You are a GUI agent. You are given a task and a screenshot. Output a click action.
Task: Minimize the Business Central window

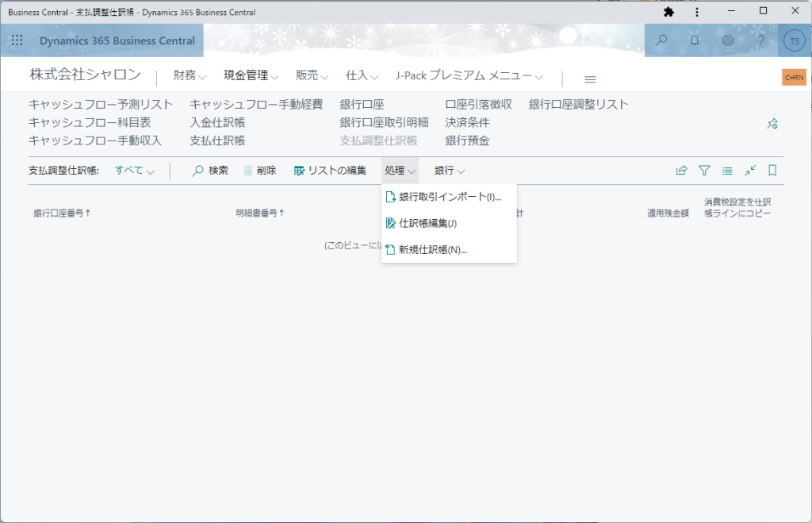tap(731, 11)
